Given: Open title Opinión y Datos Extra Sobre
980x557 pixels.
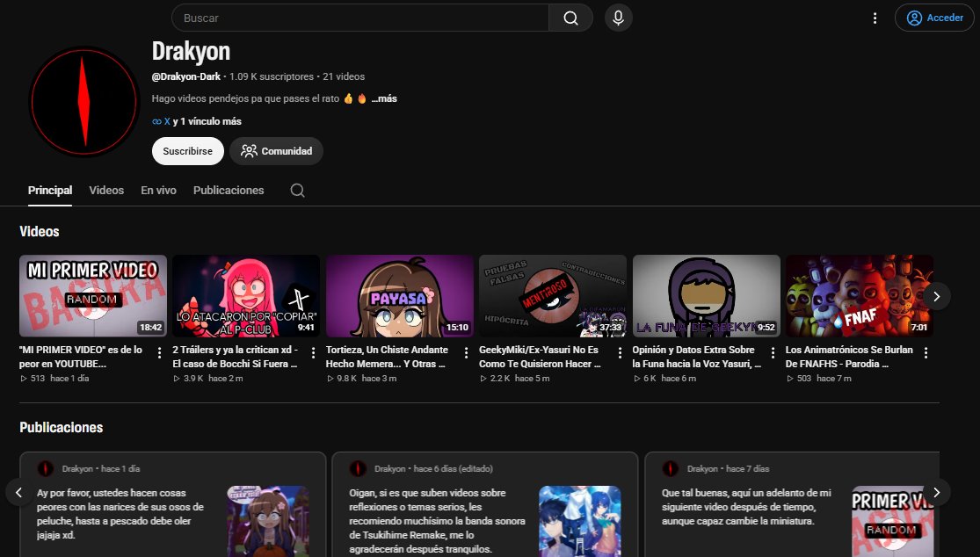Looking at the screenshot, I should (697, 357).
